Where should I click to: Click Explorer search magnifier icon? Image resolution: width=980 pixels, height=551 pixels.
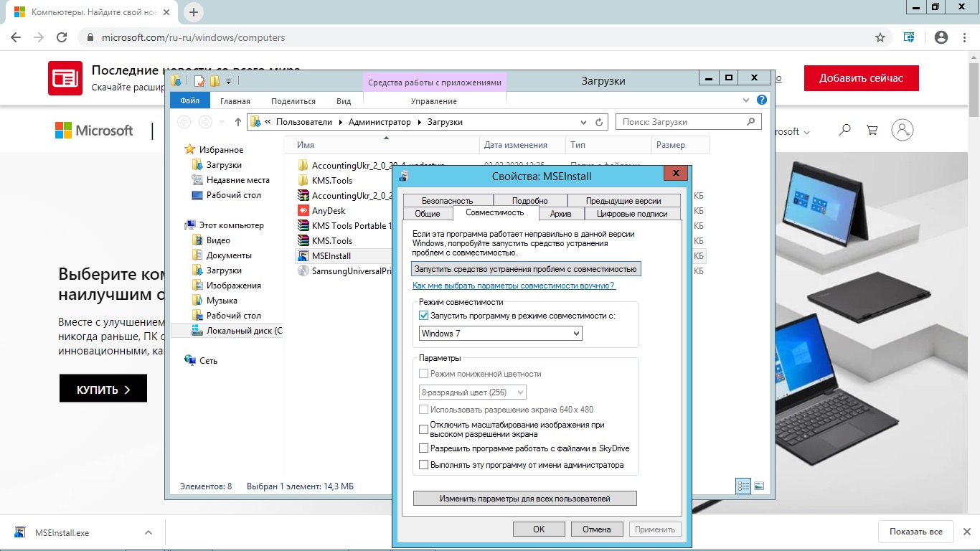click(751, 122)
